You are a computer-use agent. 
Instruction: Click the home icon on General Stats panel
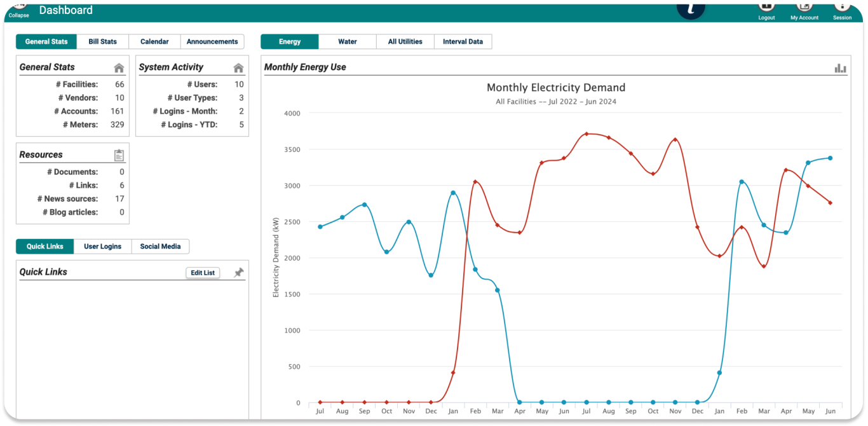tap(118, 66)
